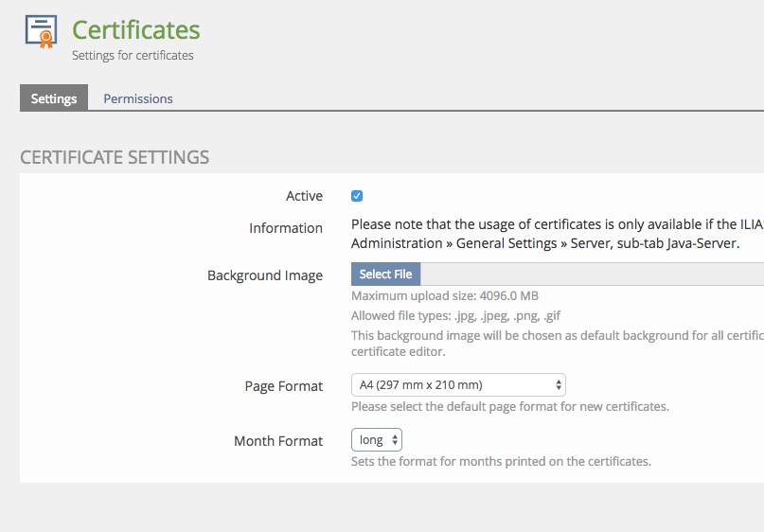Screen dimensions: 764x532
Task: Click the month format description text
Action: pos(501,462)
